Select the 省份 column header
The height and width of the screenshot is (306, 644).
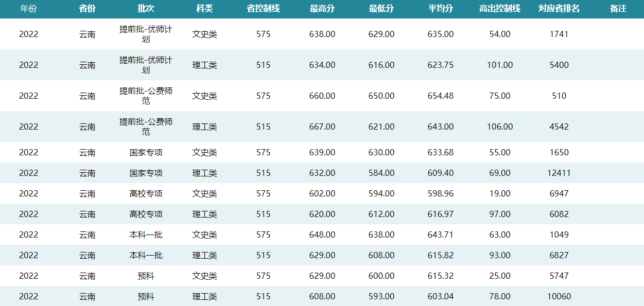click(87, 9)
